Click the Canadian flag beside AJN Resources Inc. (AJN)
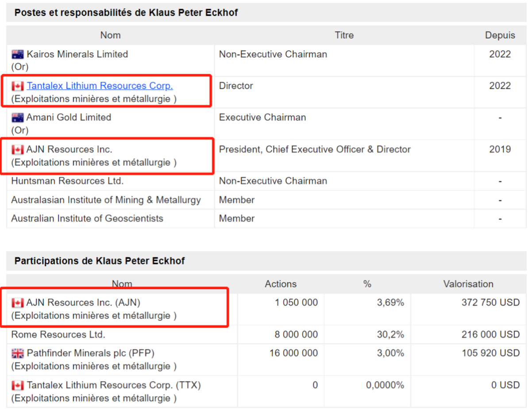This screenshot has width=532, height=409. point(18,303)
